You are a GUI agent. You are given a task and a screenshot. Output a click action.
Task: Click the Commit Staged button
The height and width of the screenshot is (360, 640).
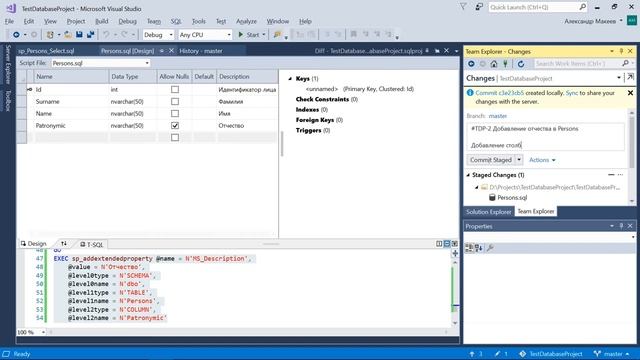pos(491,160)
